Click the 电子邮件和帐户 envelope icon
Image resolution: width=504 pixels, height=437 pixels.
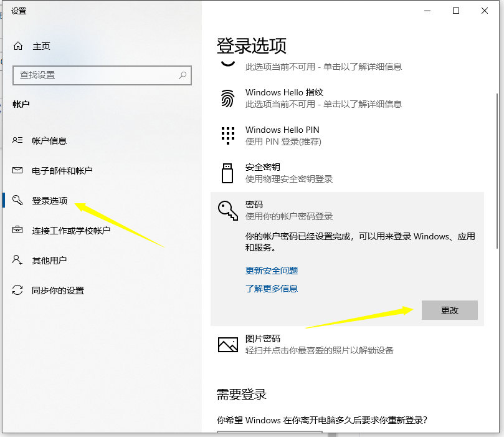click(x=17, y=169)
